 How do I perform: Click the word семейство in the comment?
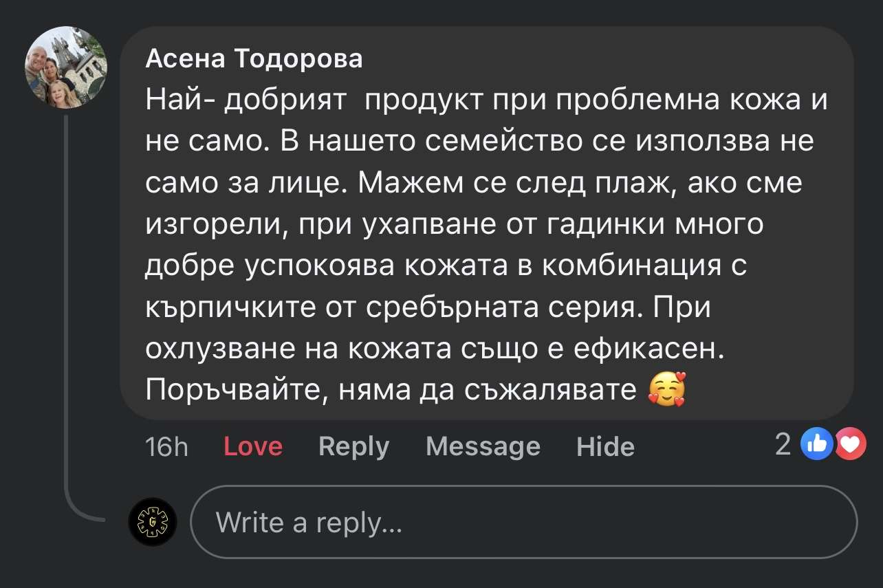coord(510,142)
